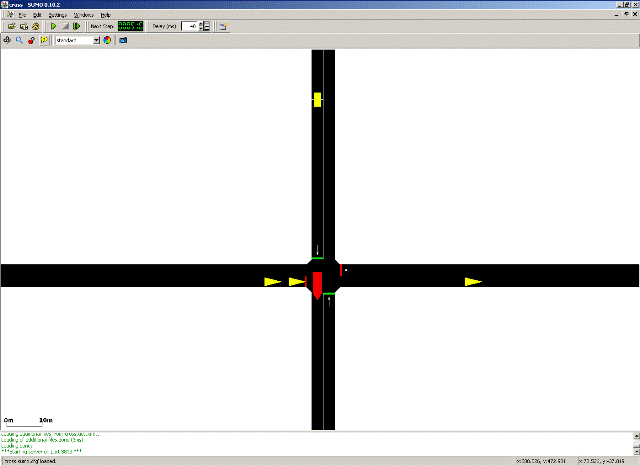The width and height of the screenshot is (640, 466).
Task: Select the yellow vehicle on the east road
Action: [x=473, y=282]
